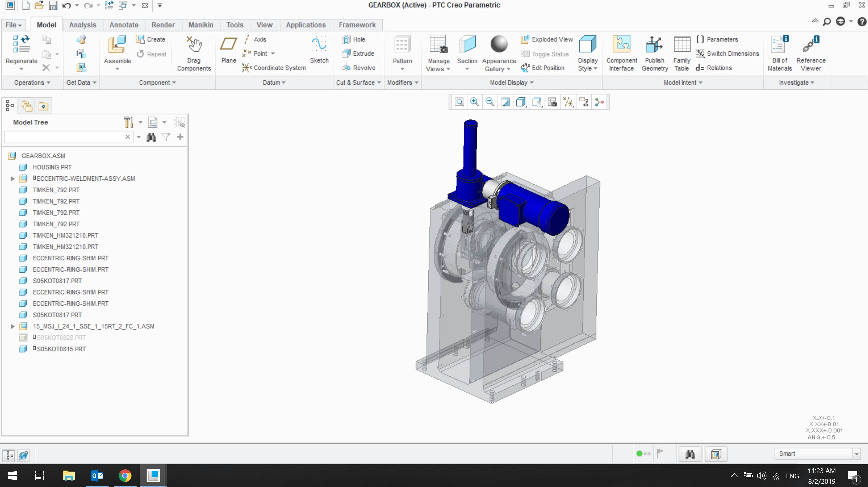Switch to the Analysis tab
This screenshot has height=487, width=868.
click(x=82, y=25)
